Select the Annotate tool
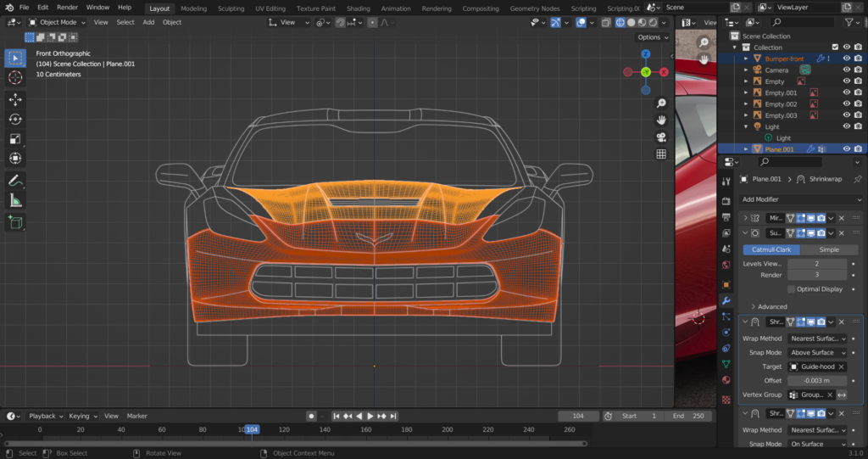 click(15, 181)
